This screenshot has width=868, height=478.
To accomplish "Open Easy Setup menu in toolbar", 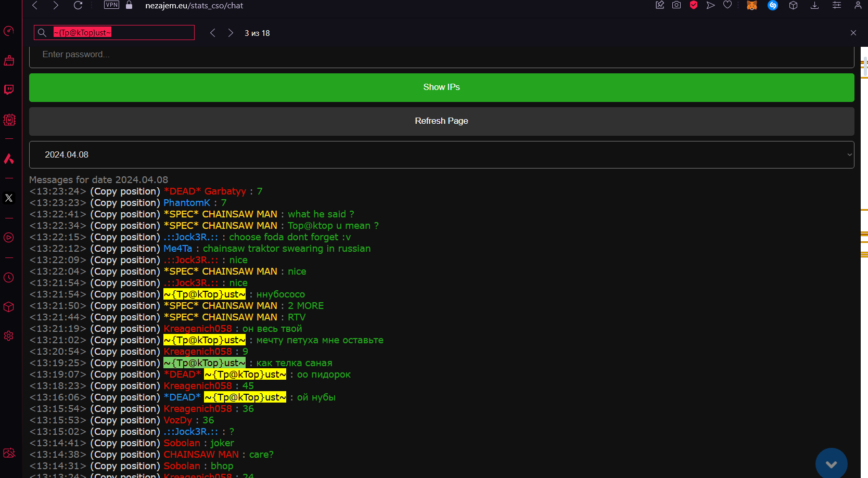I will pos(837,5).
